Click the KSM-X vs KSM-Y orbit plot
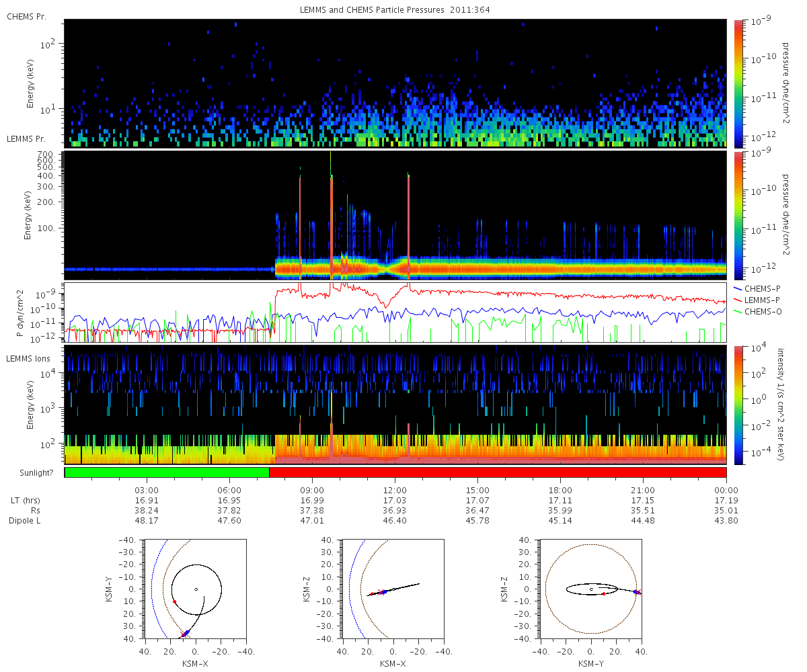This screenshot has width=807, height=672. [x=195, y=589]
